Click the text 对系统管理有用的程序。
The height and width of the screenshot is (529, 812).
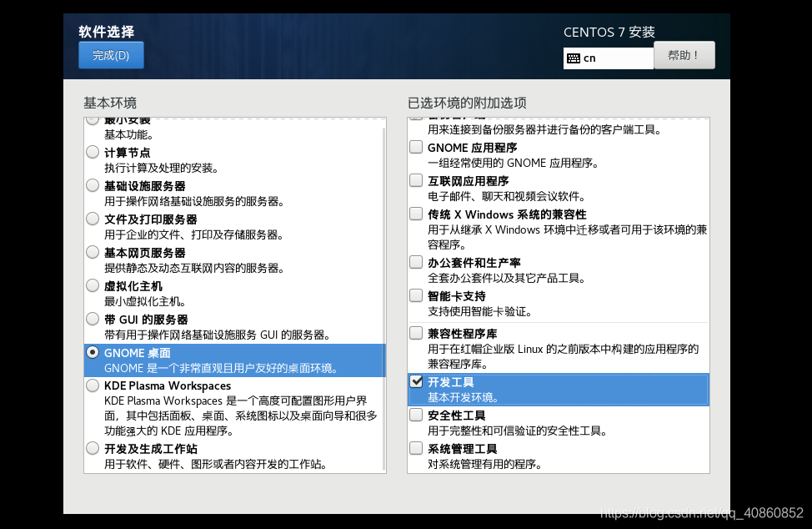point(484,464)
